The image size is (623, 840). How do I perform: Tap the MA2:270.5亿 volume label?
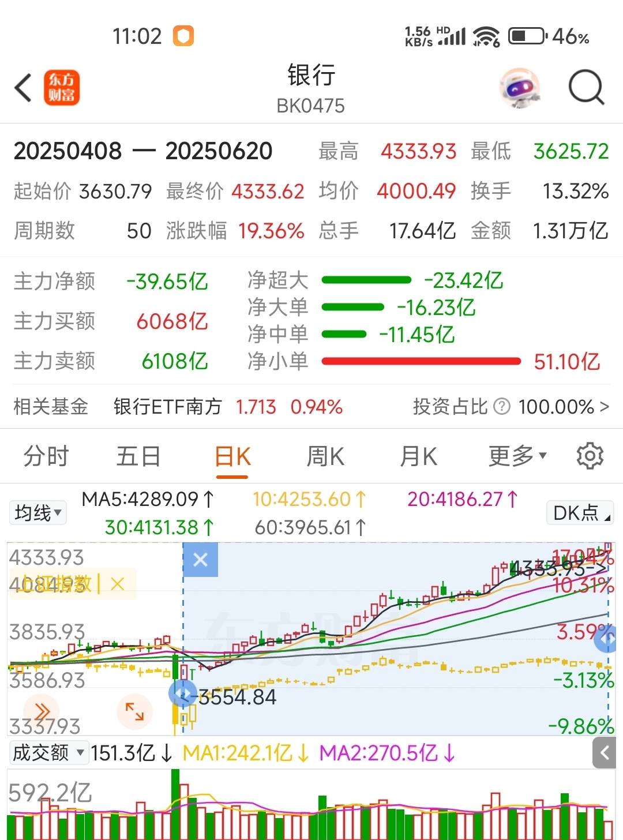pos(387,753)
